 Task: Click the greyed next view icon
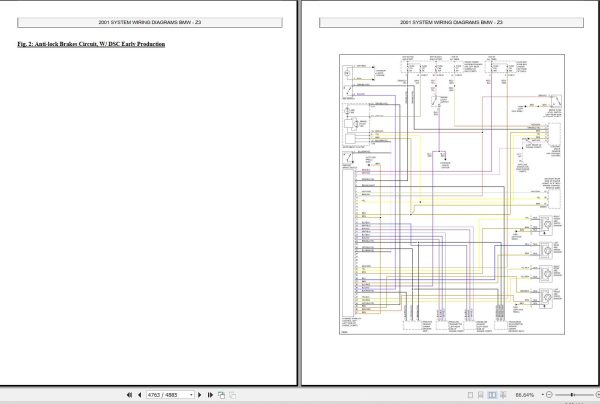232,395
